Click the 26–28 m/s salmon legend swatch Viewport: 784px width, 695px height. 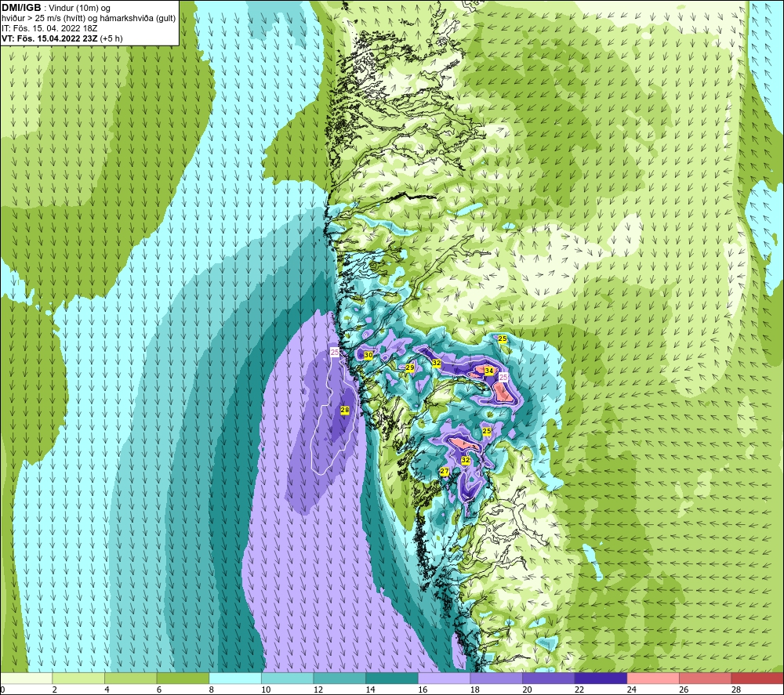(706, 678)
